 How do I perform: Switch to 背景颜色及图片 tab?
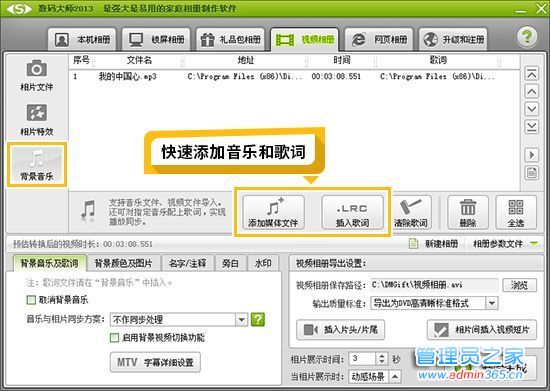tap(123, 263)
